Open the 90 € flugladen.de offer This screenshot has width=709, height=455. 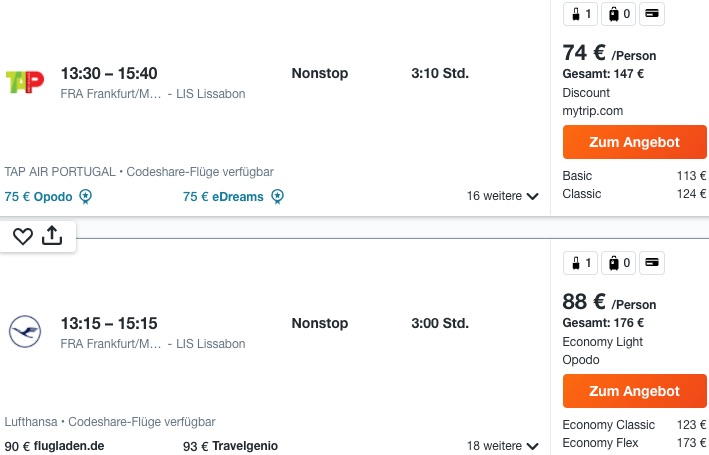[54, 446]
